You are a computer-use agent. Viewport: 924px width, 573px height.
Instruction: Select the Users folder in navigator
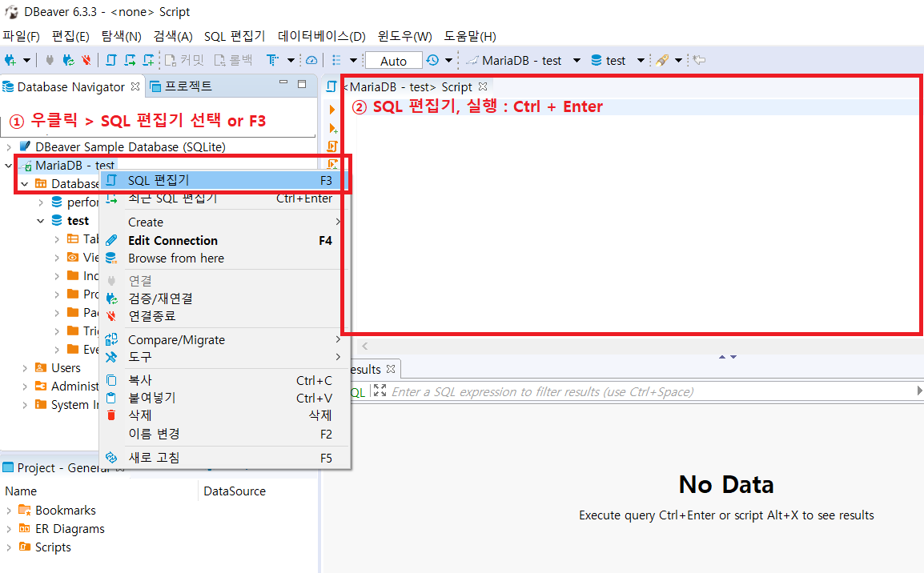[x=66, y=368]
